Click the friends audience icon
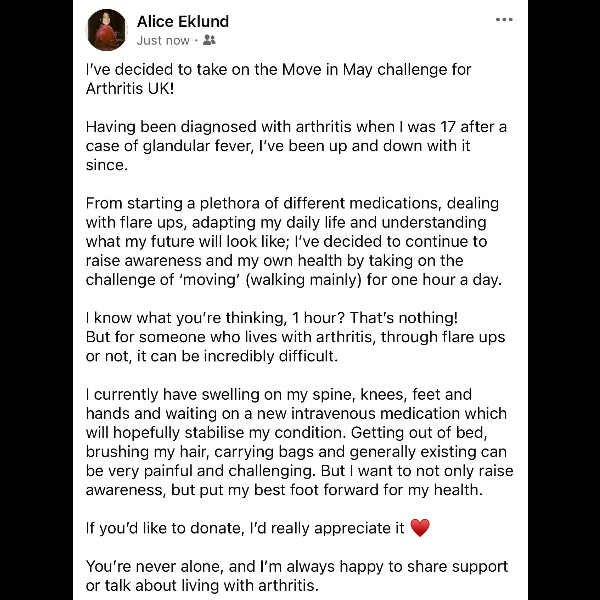 (209, 40)
